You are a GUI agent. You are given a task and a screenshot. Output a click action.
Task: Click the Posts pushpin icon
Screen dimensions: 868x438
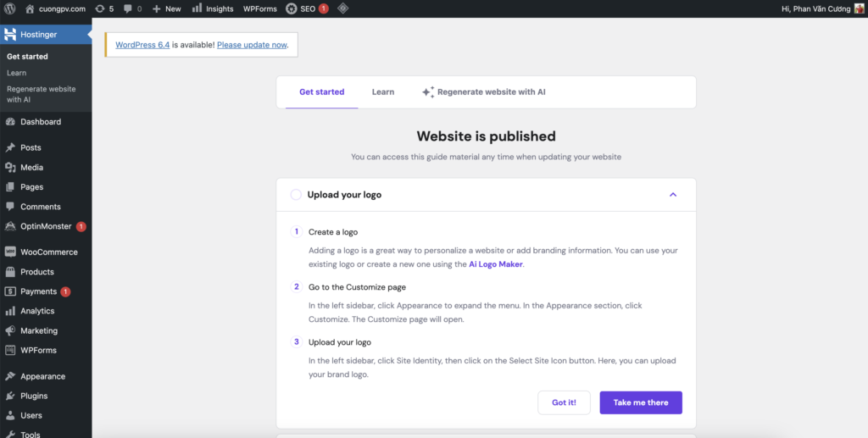pyautogui.click(x=10, y=147)
